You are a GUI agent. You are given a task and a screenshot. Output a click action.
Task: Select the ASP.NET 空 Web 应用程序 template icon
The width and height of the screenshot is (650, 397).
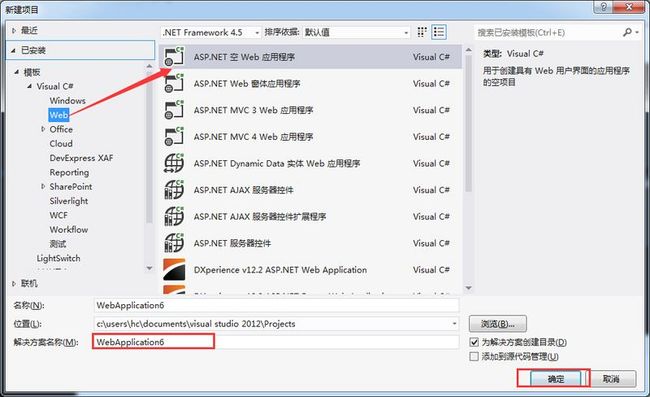[174, 57]
